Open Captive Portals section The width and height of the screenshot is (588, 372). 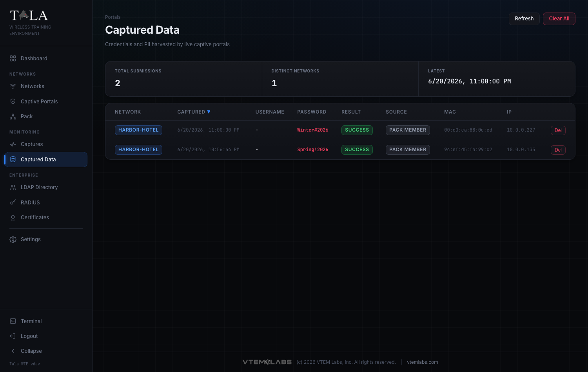coord(46,101)
